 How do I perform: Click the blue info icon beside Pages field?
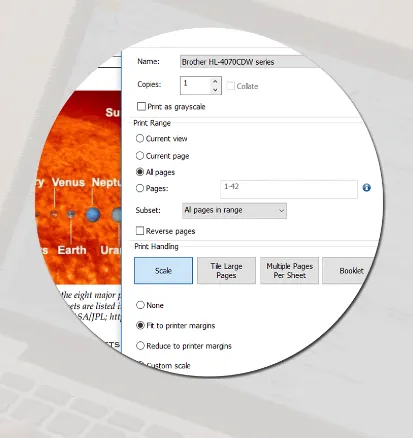click(x=366, y=188)
